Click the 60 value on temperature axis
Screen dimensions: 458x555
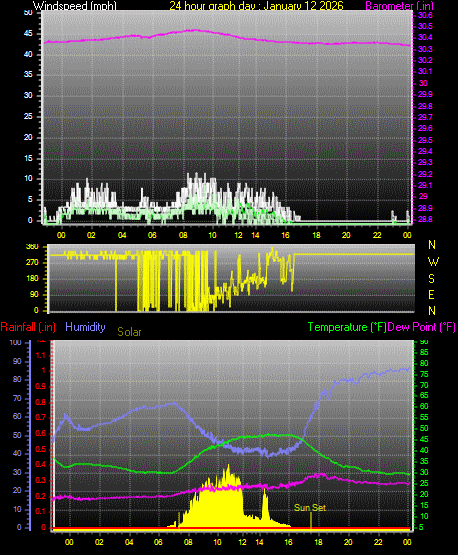click(424, 406)
